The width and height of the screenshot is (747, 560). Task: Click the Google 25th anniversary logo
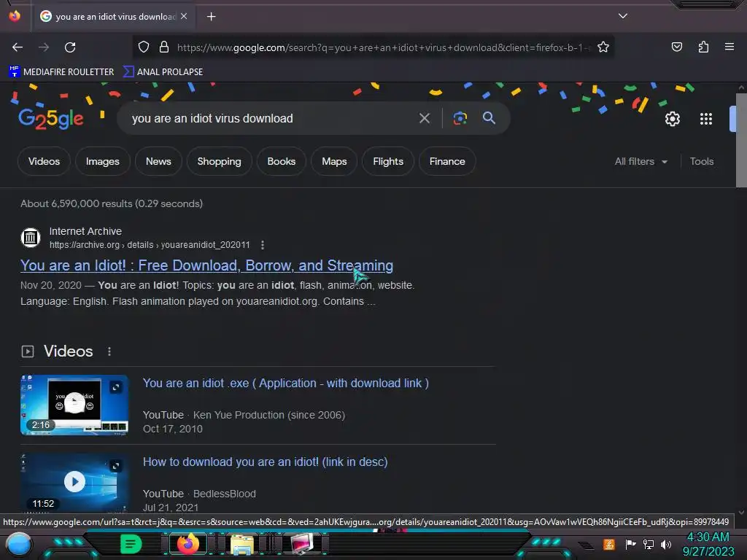pyautogui.click(x=51, y=118)
